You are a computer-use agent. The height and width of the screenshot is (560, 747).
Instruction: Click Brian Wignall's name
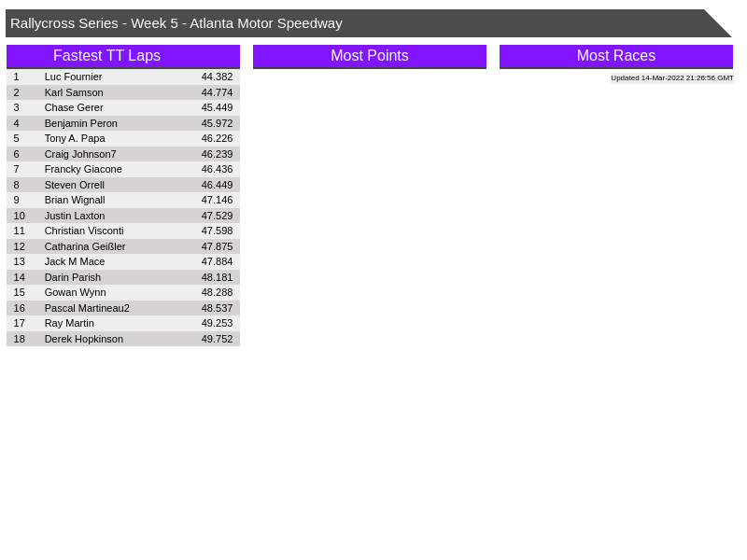[x=75, y=200]
